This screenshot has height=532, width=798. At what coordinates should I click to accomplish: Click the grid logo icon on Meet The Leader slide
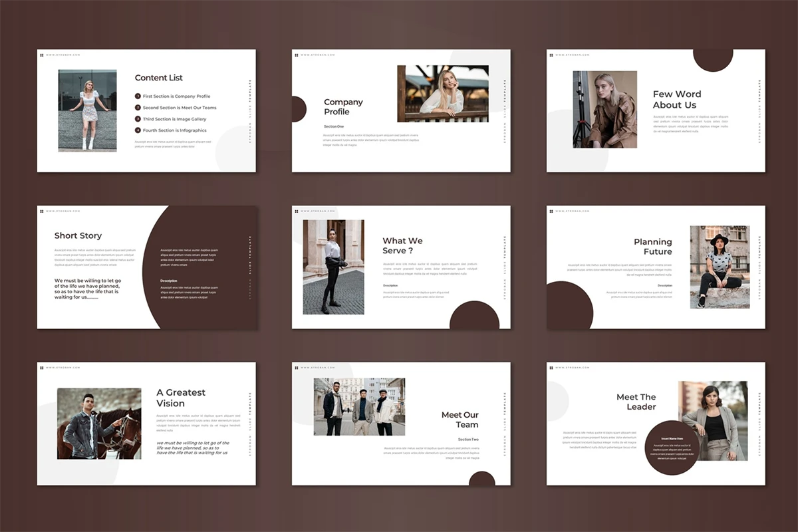(551, 367)
